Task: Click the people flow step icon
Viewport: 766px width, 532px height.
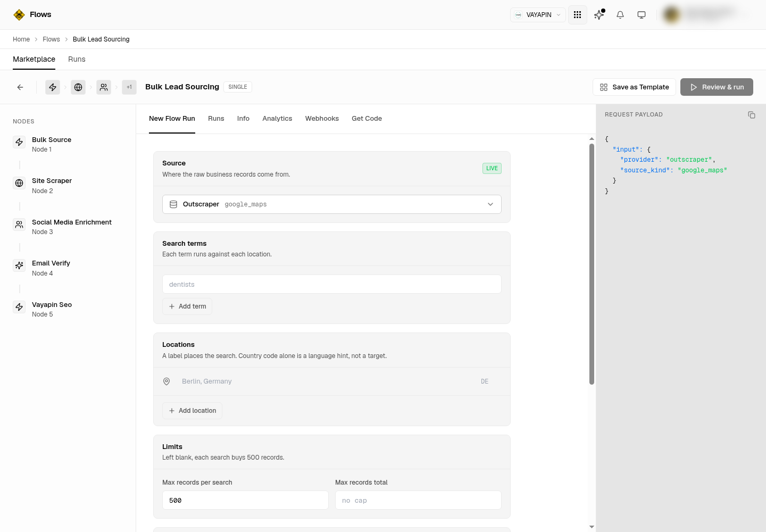Action: click(104, 87)
